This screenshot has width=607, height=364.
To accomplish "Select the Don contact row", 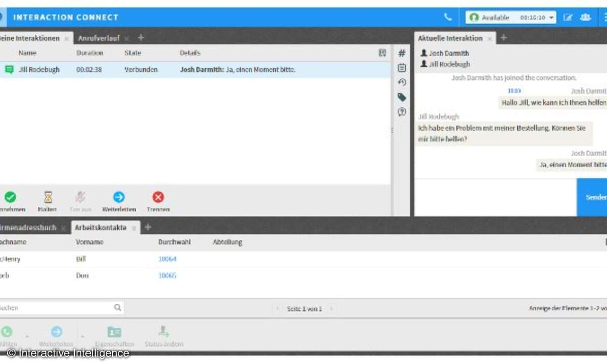I will pos(303,276).
